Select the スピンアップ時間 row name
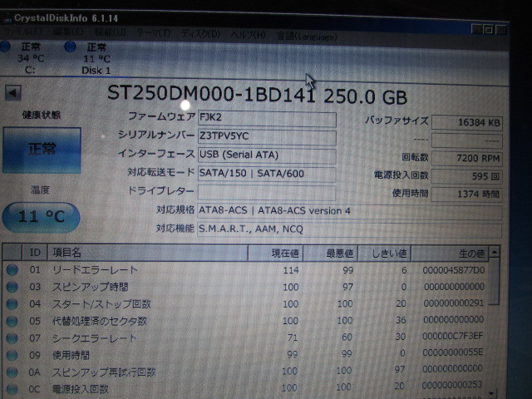 click(x=91, y=287)
